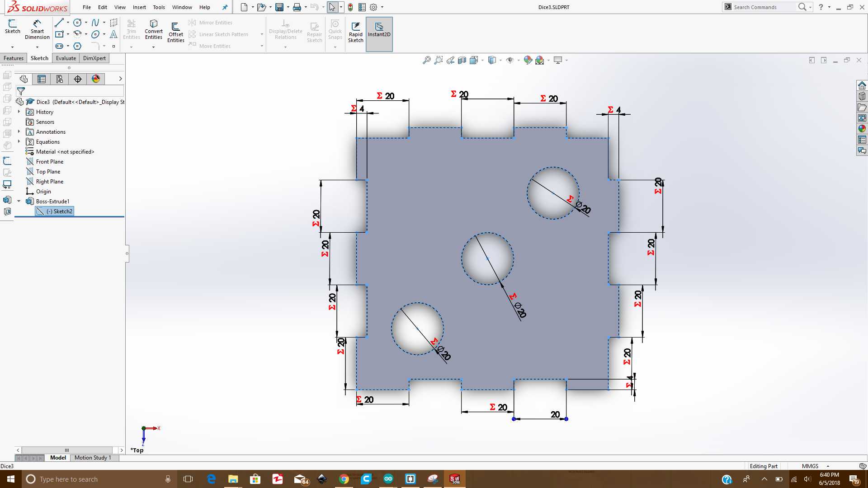This screenshot has height=488, width=868.
Task: Click the Line sketch tool
Action: coord(59,23)
